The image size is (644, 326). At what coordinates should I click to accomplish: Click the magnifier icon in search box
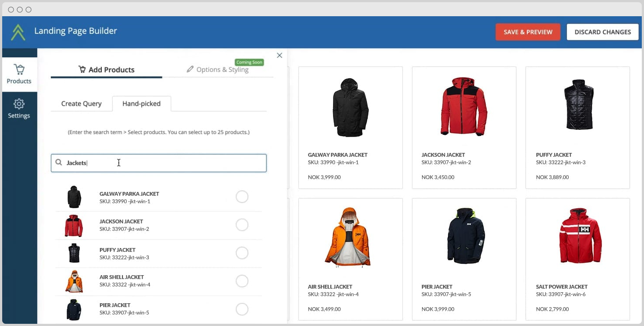point(59,163)
